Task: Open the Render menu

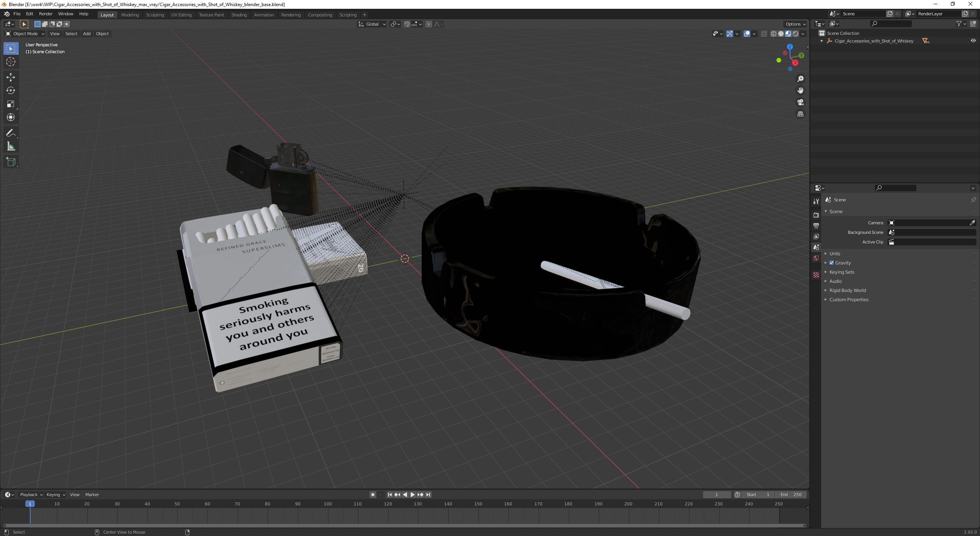Action: (x=46, y=14)
